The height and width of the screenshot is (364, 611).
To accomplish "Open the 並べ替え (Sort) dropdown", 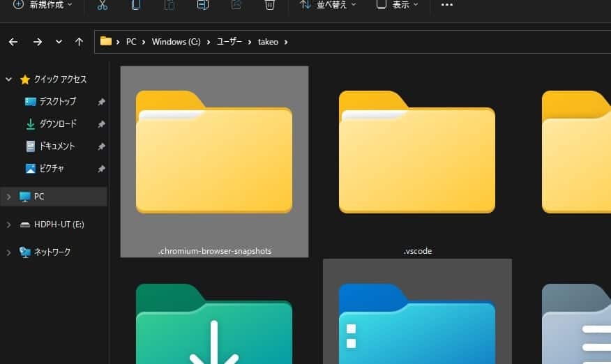I will pos(327,5).
